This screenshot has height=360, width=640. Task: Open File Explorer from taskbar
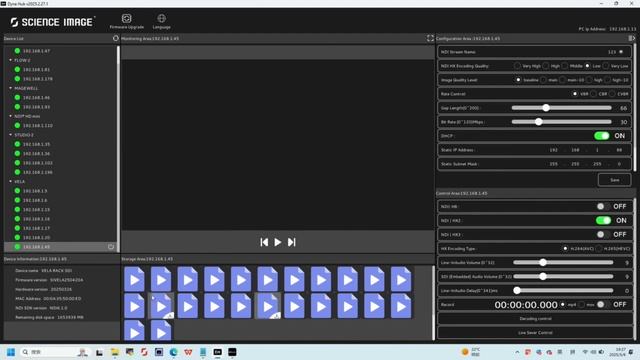[114, 352]
